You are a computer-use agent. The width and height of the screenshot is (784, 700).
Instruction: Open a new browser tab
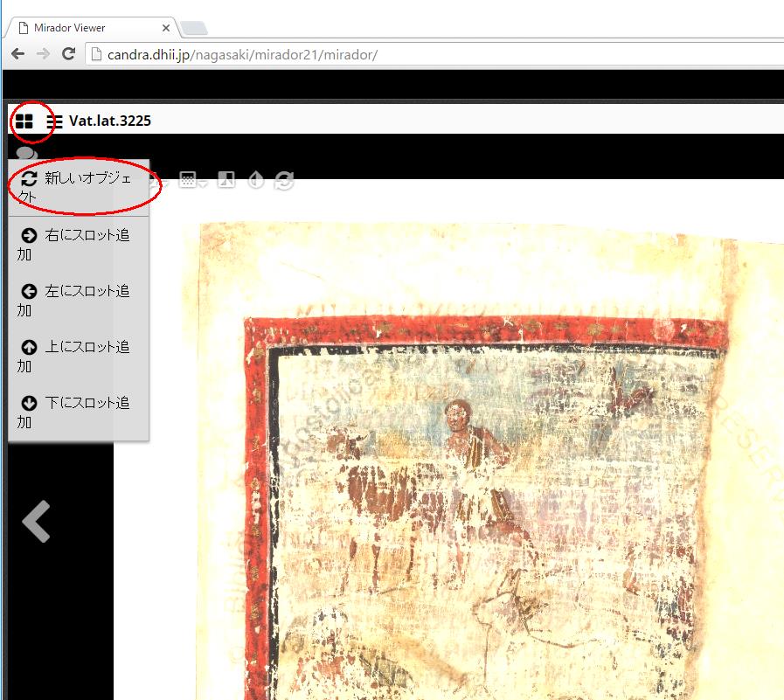point(194,29)
